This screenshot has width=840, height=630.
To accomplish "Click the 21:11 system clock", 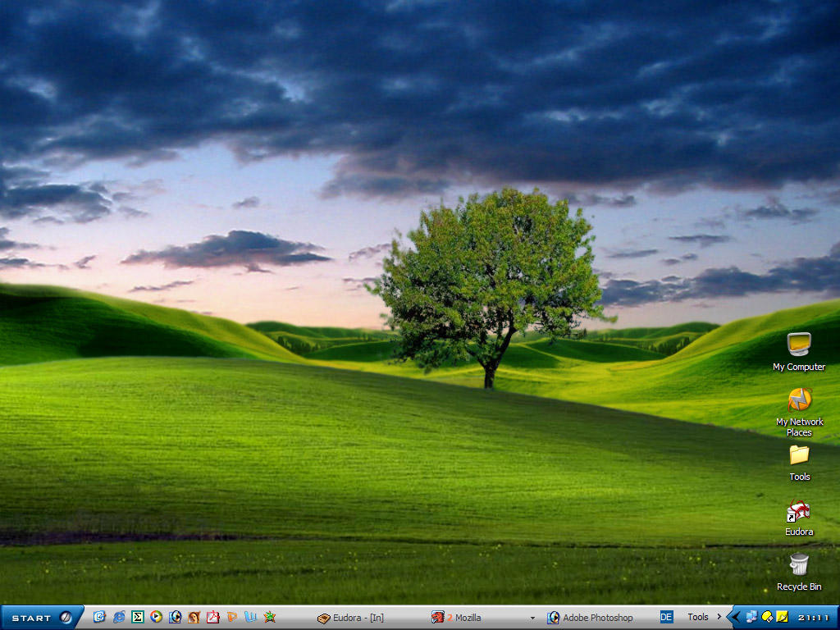I will 813,618.
